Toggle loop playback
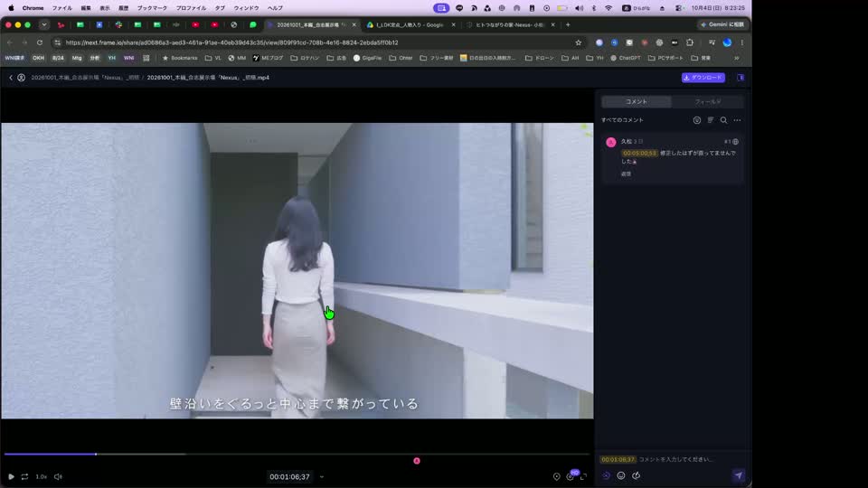868x488 pixels. pyautogui.click(x=25, y=476)
